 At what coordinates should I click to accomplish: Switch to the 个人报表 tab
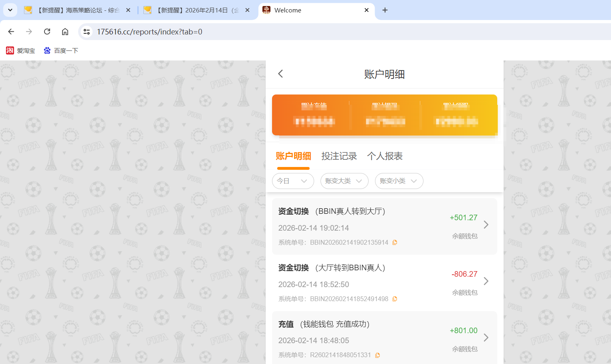[385, 156]
